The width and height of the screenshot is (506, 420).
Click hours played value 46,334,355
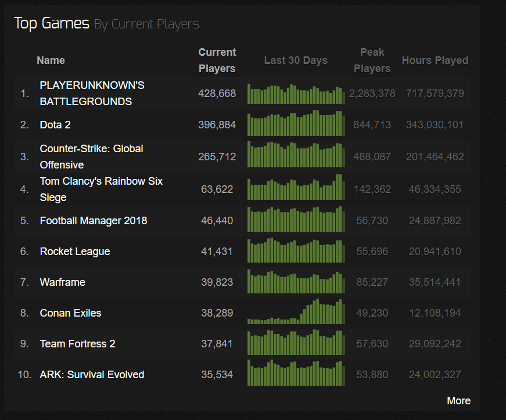tap(435, 189)
